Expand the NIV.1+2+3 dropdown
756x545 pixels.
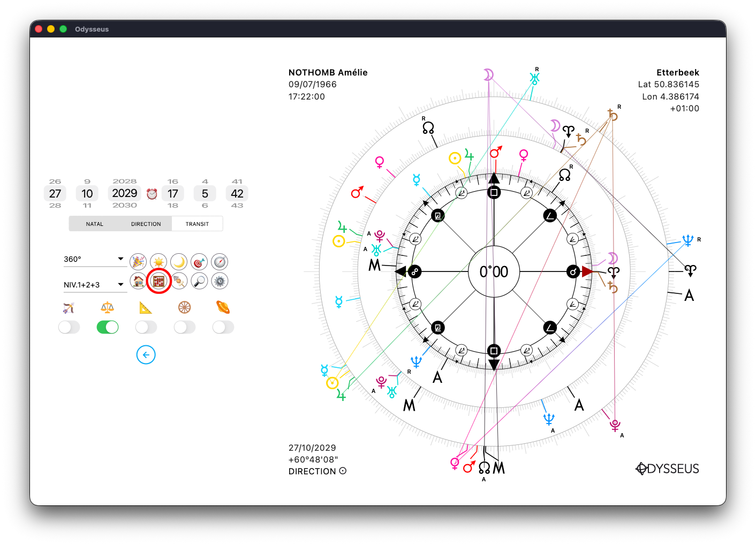point(94,285)
